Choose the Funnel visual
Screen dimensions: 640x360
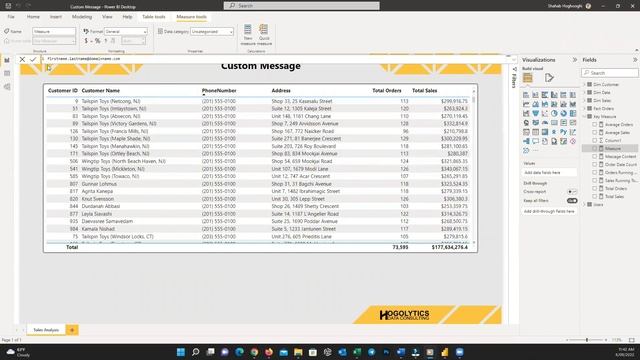[536, 113]
